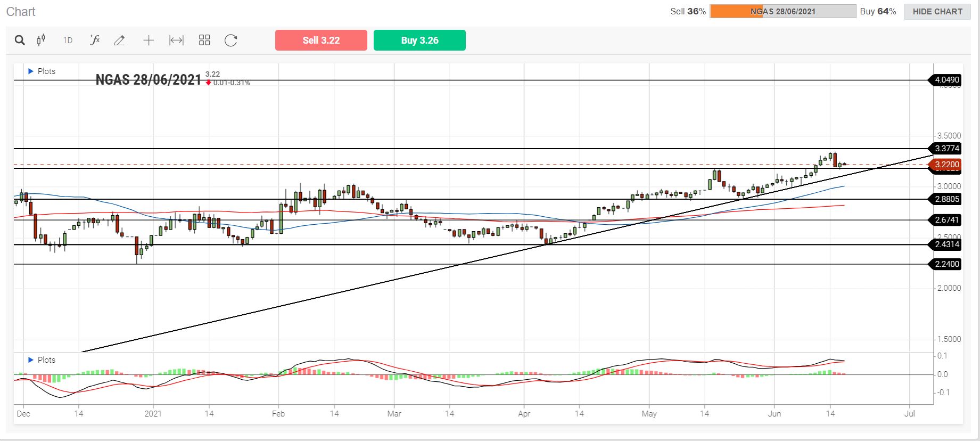Click the 1.5000 price axis tick
980x441 pixels.
pos(949,339)
